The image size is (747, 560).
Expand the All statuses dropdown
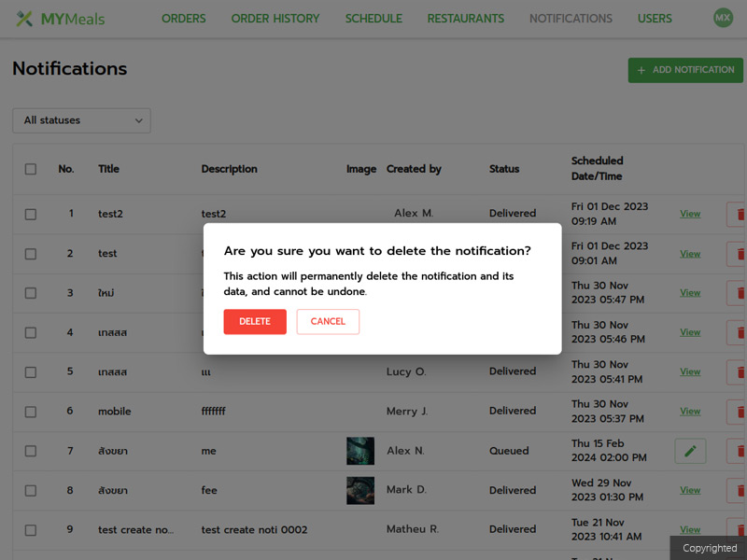click(x=81, y=120)
